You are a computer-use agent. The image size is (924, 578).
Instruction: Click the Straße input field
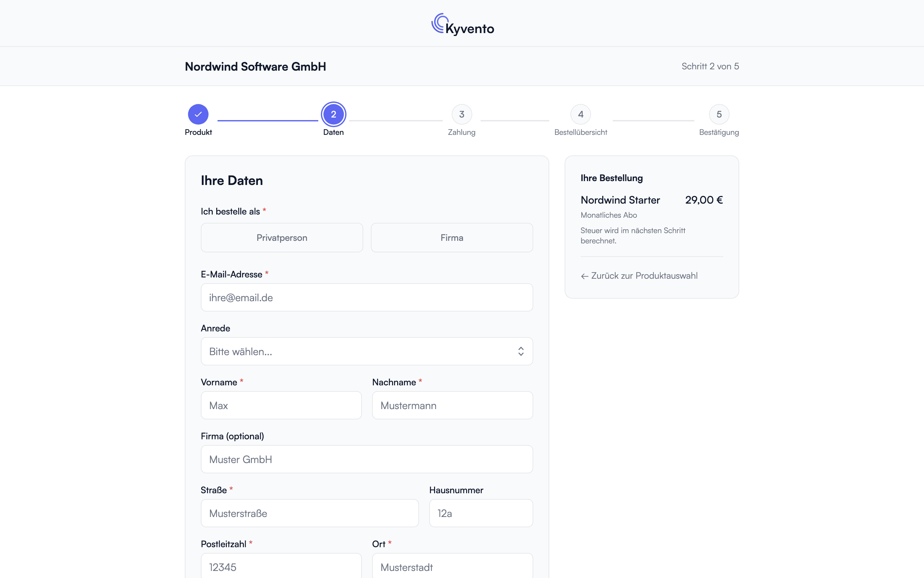(310, 513)
